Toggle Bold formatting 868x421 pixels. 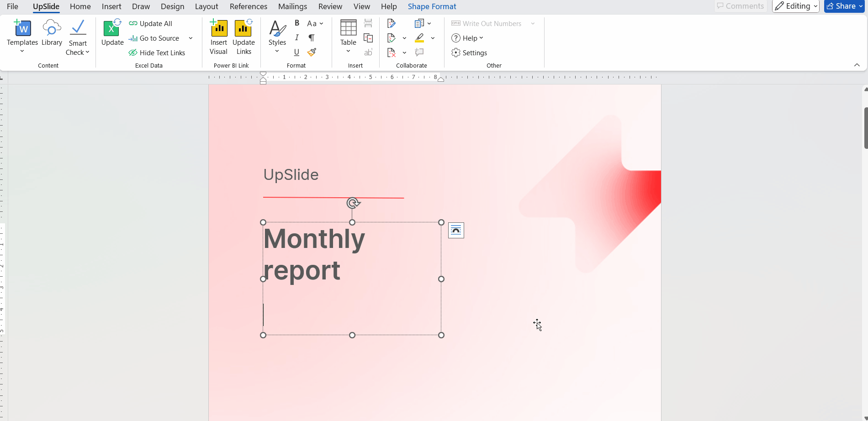[x=297, y=23]
